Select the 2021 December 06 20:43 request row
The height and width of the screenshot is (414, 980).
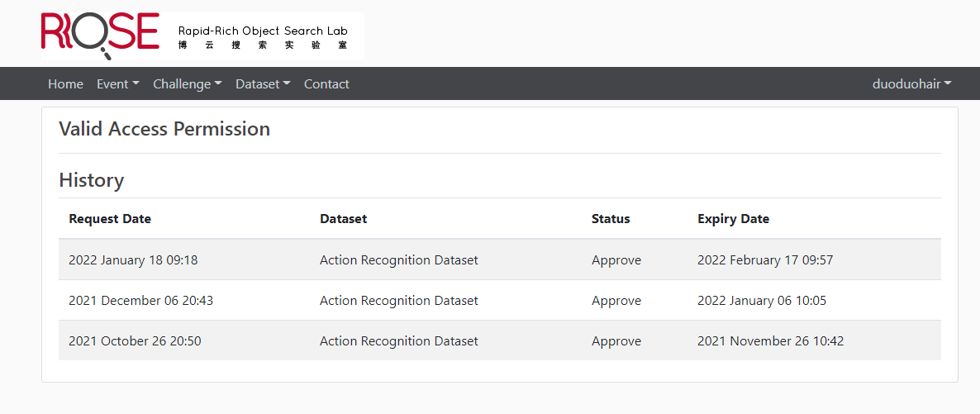pos(140,301)
